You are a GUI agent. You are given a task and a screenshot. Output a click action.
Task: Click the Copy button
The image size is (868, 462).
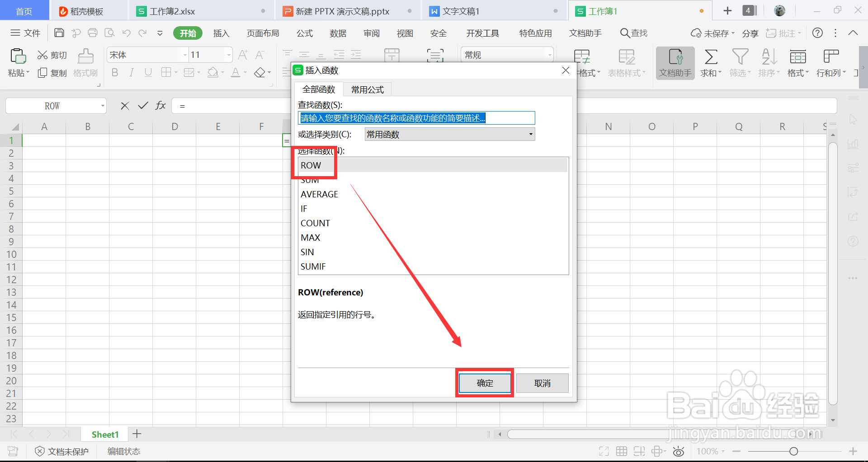(52, 73)
